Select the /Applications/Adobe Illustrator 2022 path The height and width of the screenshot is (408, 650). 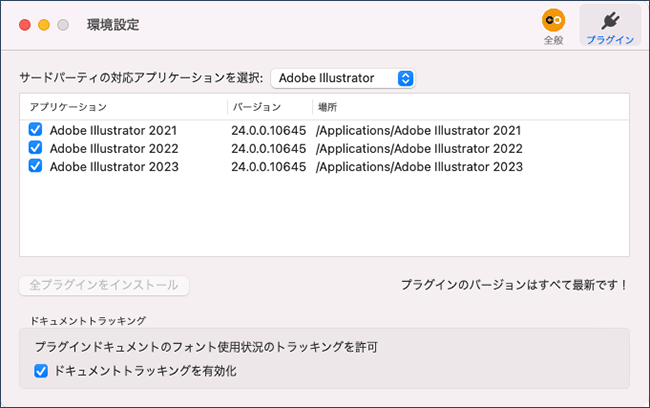coord(419,148)
